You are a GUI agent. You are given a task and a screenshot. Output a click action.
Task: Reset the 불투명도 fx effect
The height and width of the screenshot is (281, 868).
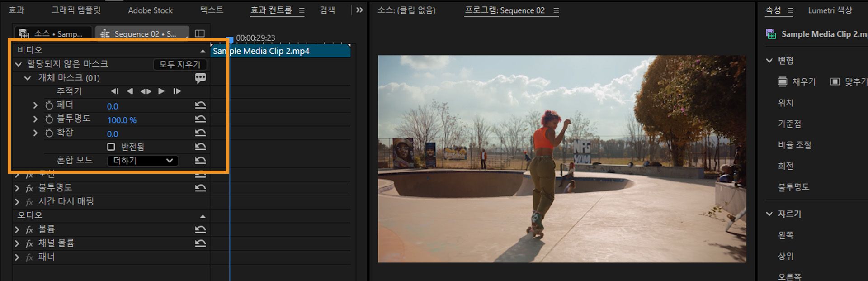(200, 188)
